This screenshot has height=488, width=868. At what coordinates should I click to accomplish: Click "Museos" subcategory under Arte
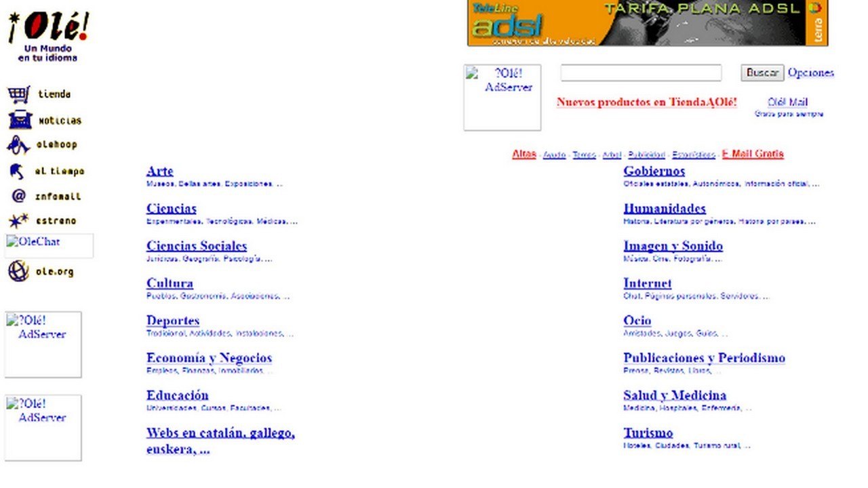[160, 184]
